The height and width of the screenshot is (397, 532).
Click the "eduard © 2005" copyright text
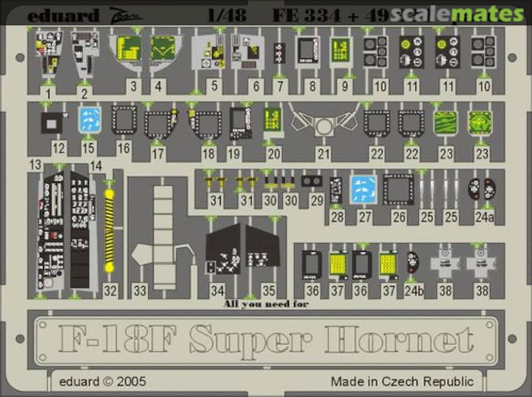[x=102, y=381]
